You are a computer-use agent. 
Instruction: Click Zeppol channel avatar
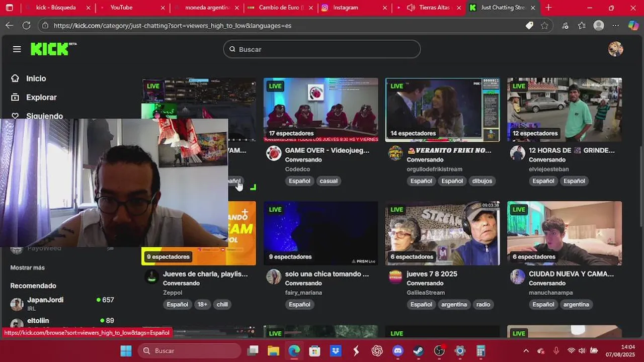click(x=152, y=277)
